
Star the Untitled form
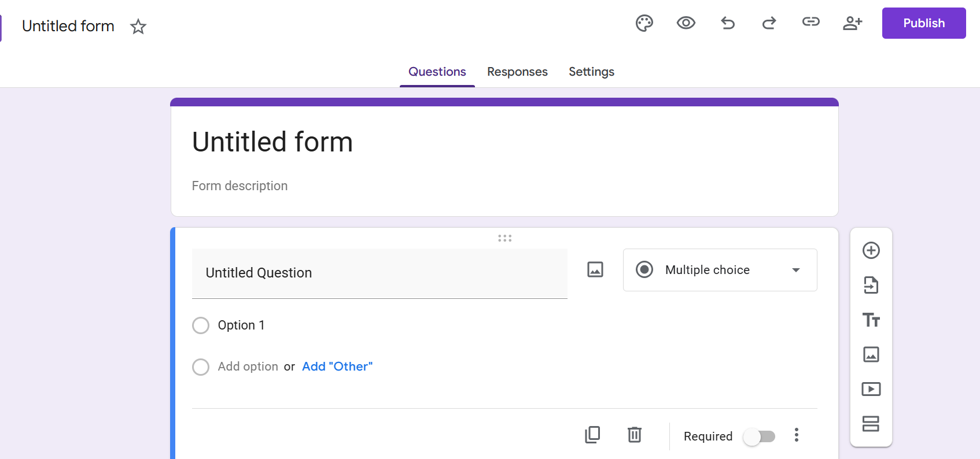click(138, 27)
